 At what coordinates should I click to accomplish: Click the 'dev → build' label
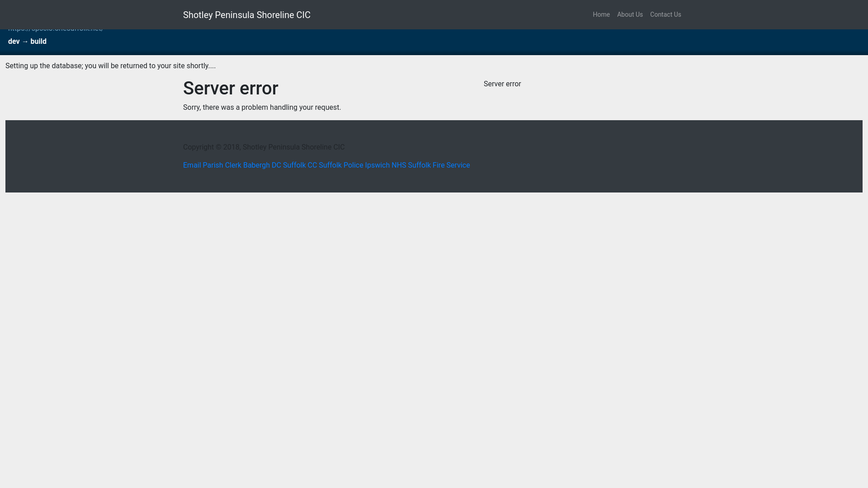click(27, 42)
